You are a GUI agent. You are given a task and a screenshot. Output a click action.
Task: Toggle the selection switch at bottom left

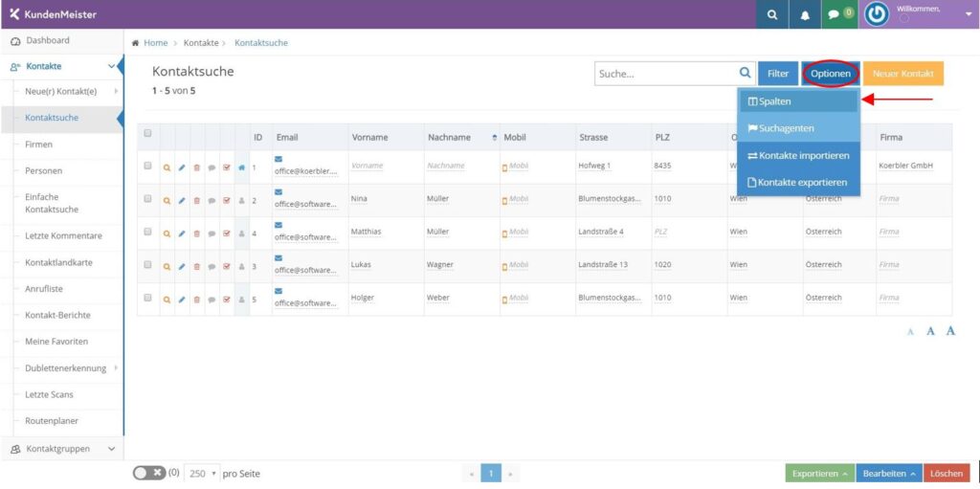[148, 473]
